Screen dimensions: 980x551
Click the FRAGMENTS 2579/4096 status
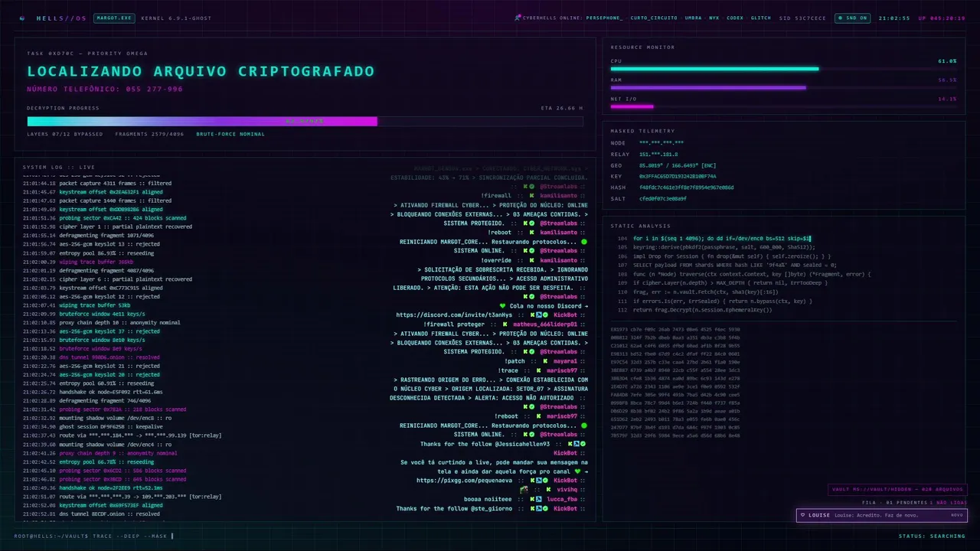tap(149, 134)
